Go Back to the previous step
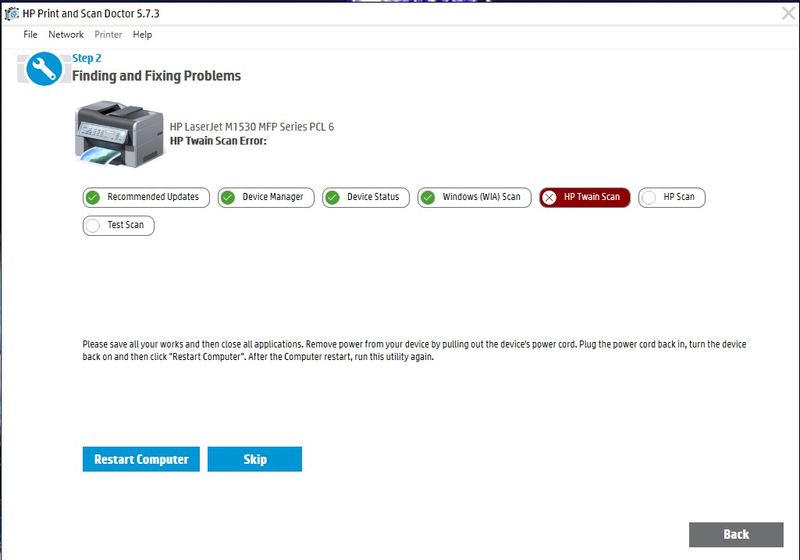This screenshot has width=800, height=560. pyautogui.click(x=736, y=534)
